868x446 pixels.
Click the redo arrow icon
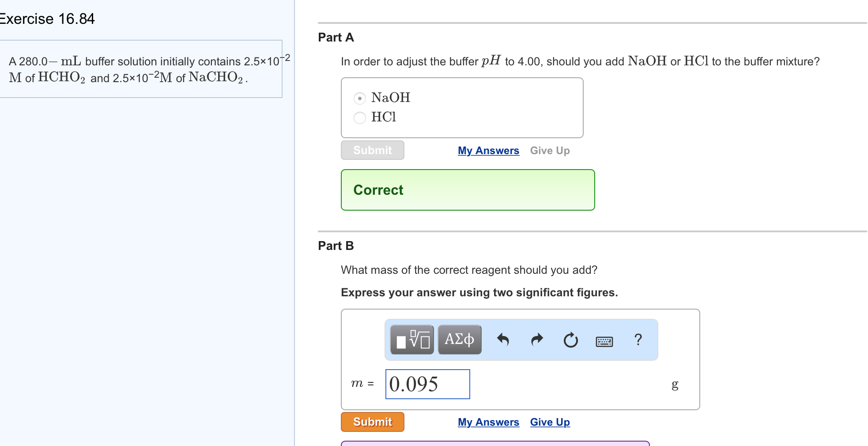537,339
